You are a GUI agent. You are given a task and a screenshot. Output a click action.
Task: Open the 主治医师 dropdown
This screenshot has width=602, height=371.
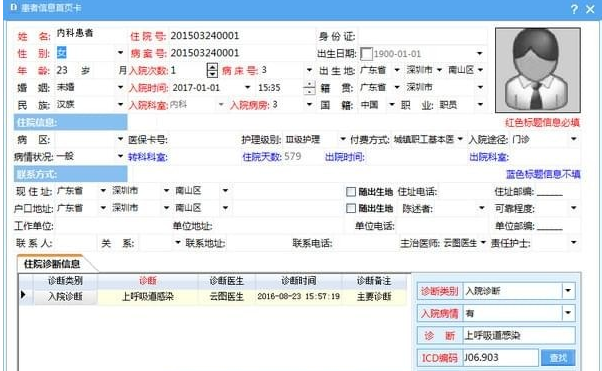(483, 243)
